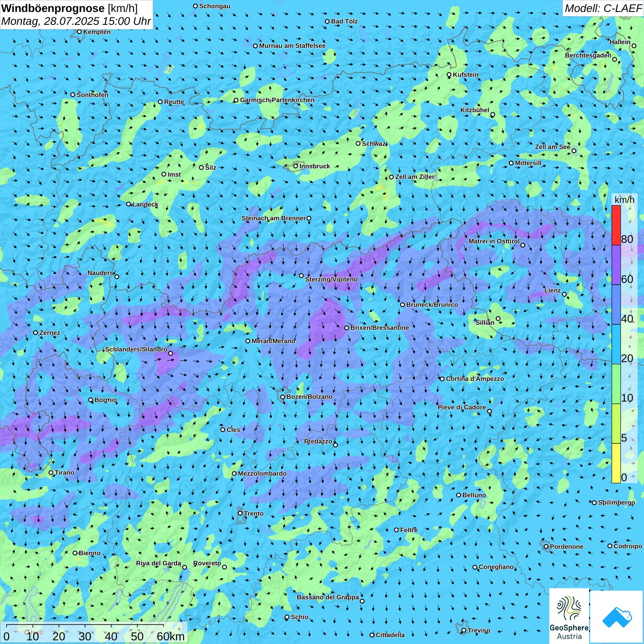Click the Reutte label
This screenshot has height=644, width=644.
tap(174, 102)
